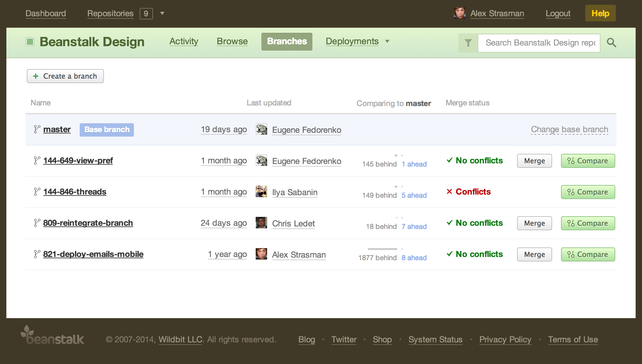642x364 pixels.
Task: Open the Repositories link
Action: click(110, 13)
